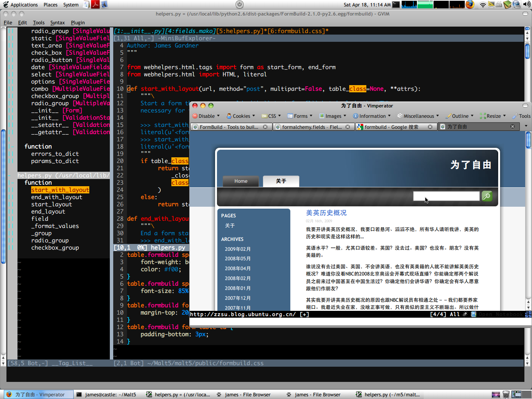
Task: Click the Miscellaneous toolbar icon
Action: coord(400,116)
